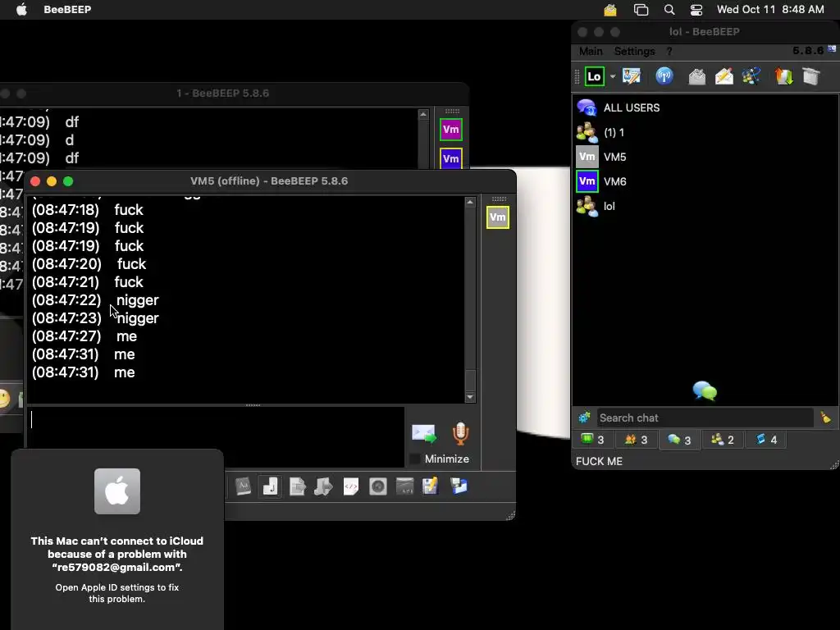Select VM6 in the chat list

point(705,181)
